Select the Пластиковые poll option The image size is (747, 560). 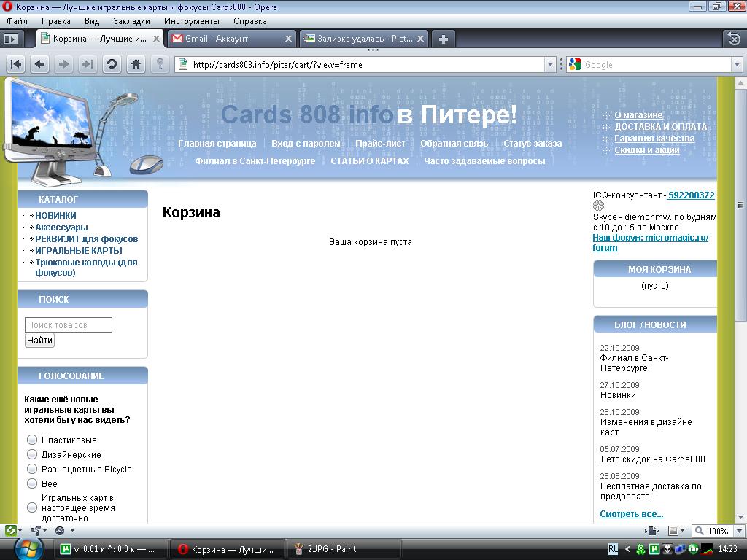click(x=32, y=440)
